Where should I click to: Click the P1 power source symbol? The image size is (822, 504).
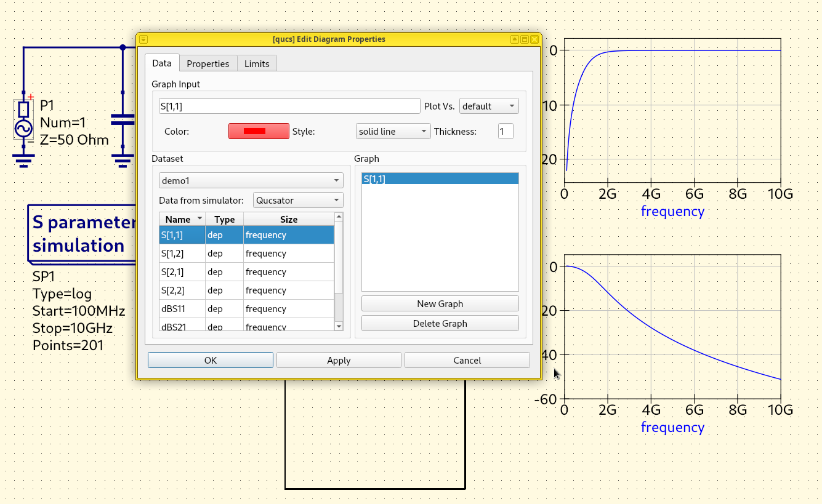(23, 127)
